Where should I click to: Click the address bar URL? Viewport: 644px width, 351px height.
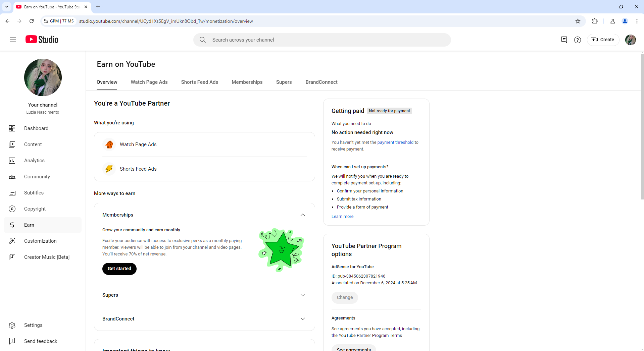pyautogui.click(x=166, y=21)
